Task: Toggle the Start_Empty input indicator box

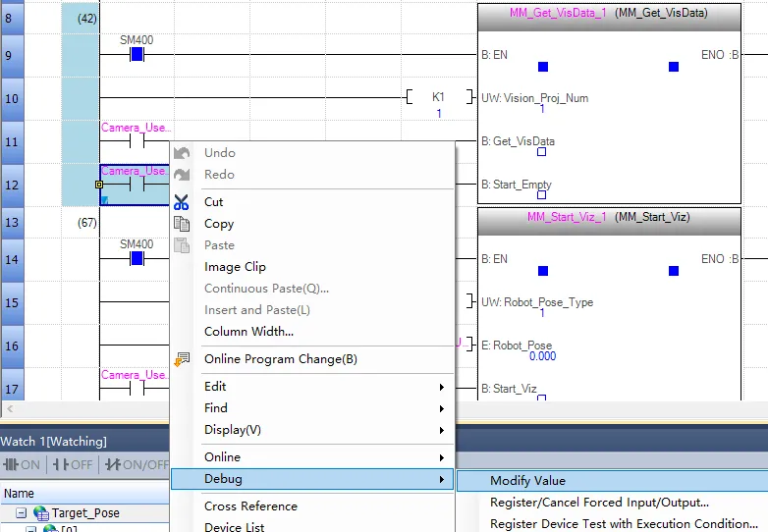Action: pos(541,195)
